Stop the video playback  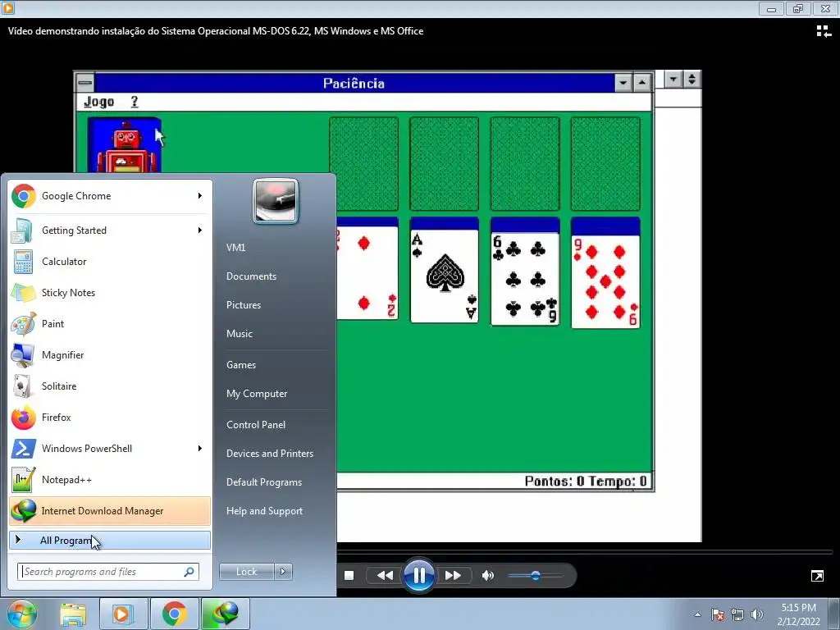coord(349,575)
